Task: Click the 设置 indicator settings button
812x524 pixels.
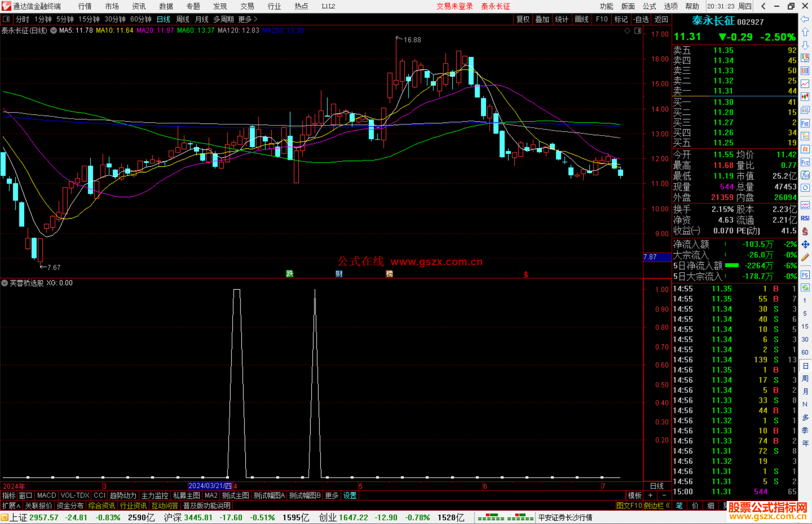Action: (350, 495)
